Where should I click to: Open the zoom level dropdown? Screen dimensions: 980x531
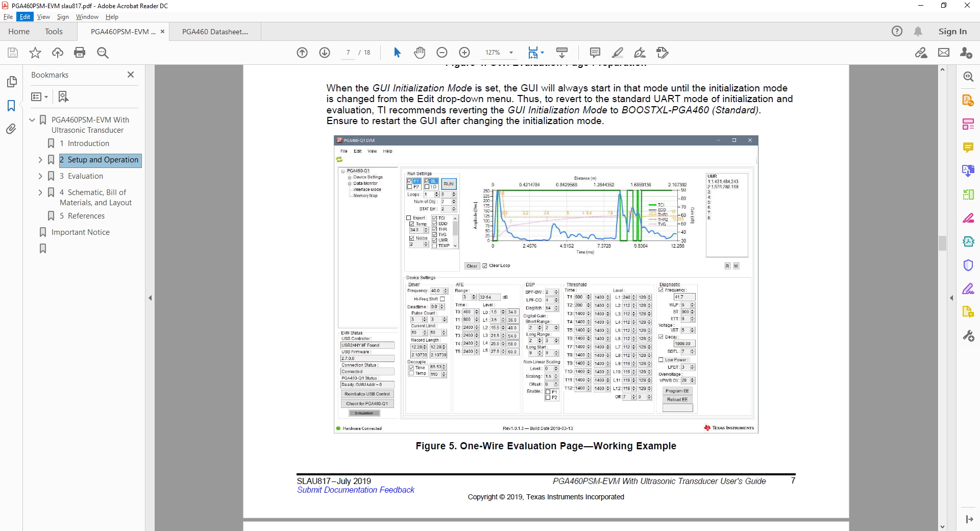pos(511,53)
